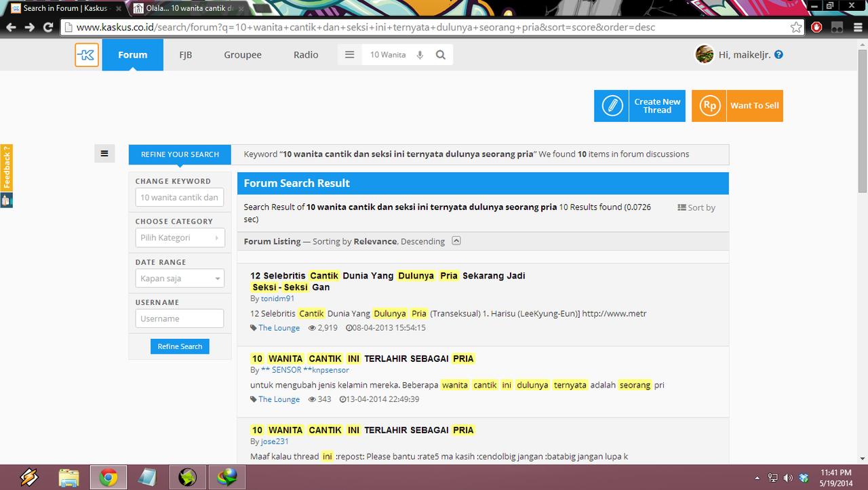Open thread 12 Selebritis Cantik Dunia

[388, 281]
